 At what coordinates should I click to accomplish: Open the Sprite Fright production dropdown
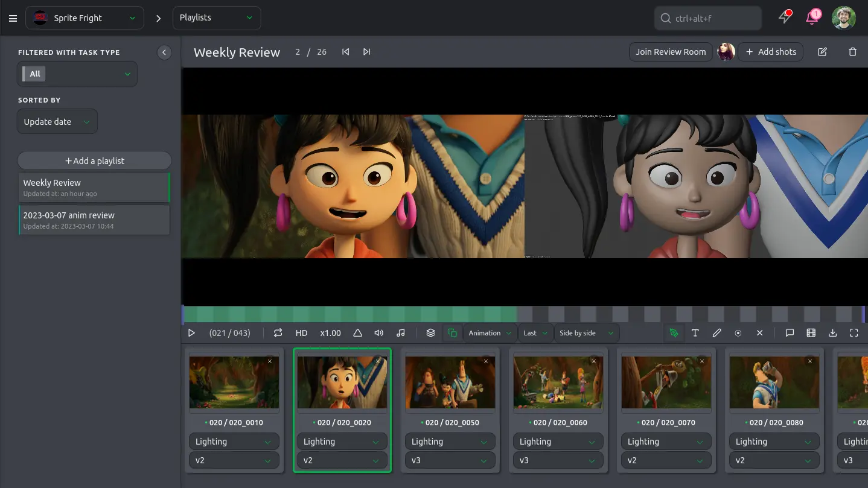point(85,18)
